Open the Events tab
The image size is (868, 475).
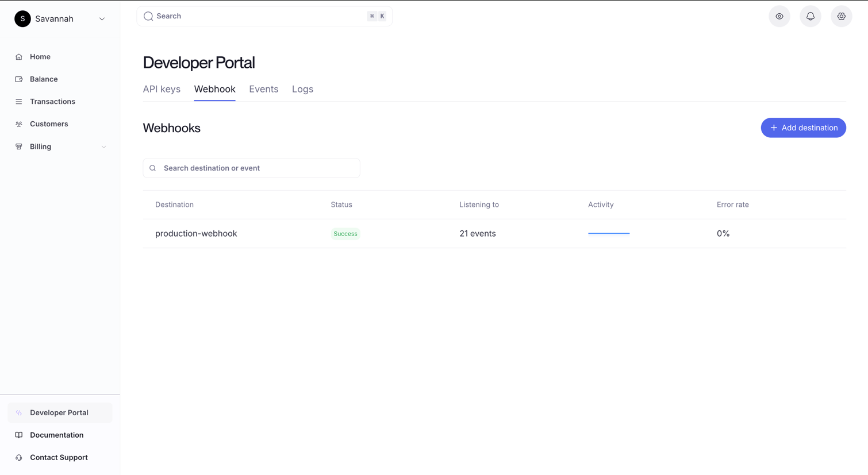tap(263, 89)
